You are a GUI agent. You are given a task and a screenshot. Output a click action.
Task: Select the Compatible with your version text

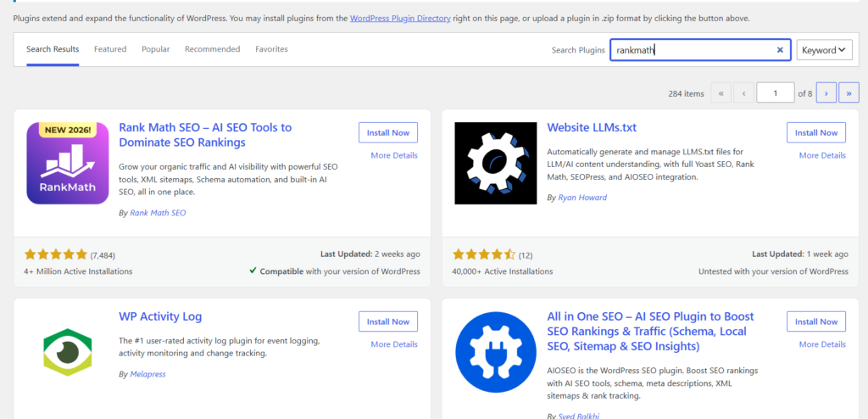334,271
